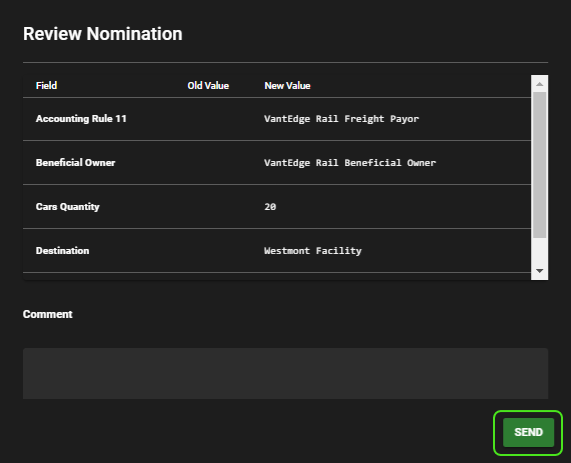Click the SEND button
The width and height of the screenshot is (571, 463).
[528, 432]
